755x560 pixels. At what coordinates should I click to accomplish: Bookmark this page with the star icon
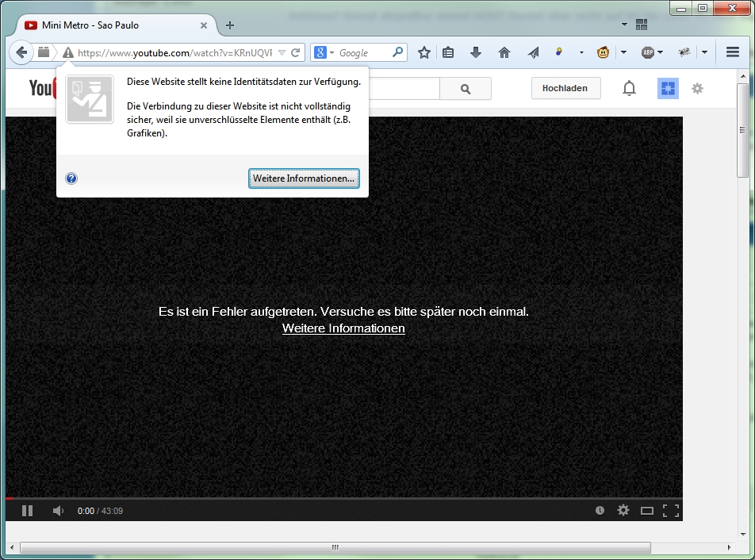(x=423, y=52)
